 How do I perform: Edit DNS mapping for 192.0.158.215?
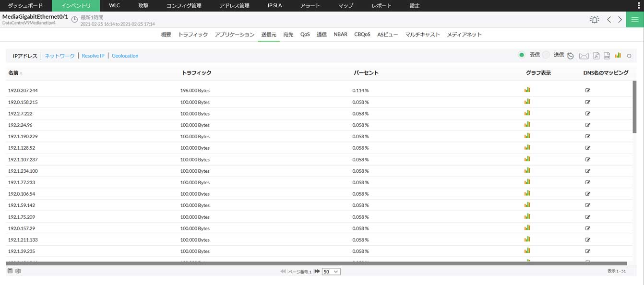[x=587, y=102]
